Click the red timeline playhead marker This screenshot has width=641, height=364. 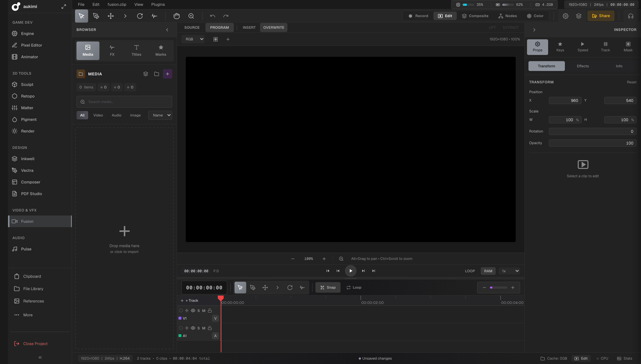click(221, 298)
